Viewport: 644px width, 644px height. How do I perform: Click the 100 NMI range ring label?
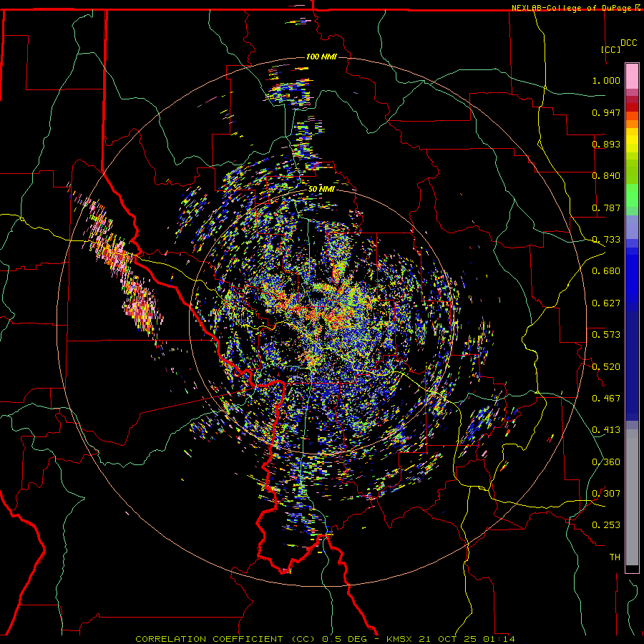pos(321,57)
